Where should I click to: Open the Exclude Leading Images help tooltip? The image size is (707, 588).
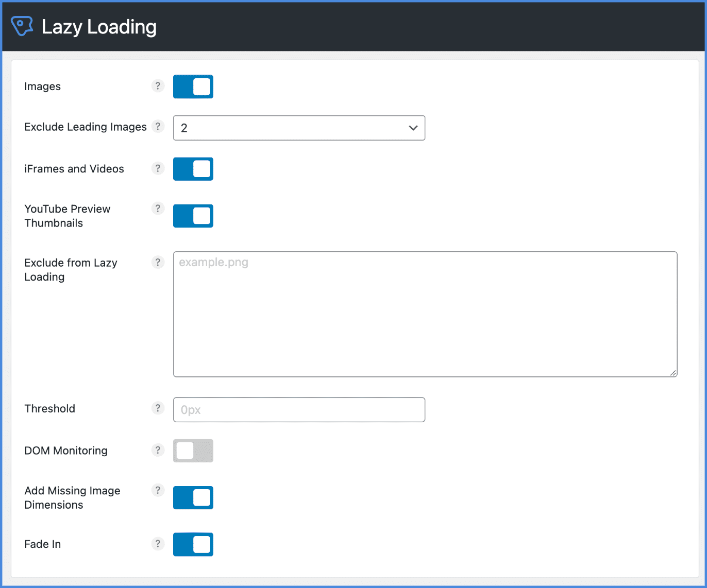(158, 126)
